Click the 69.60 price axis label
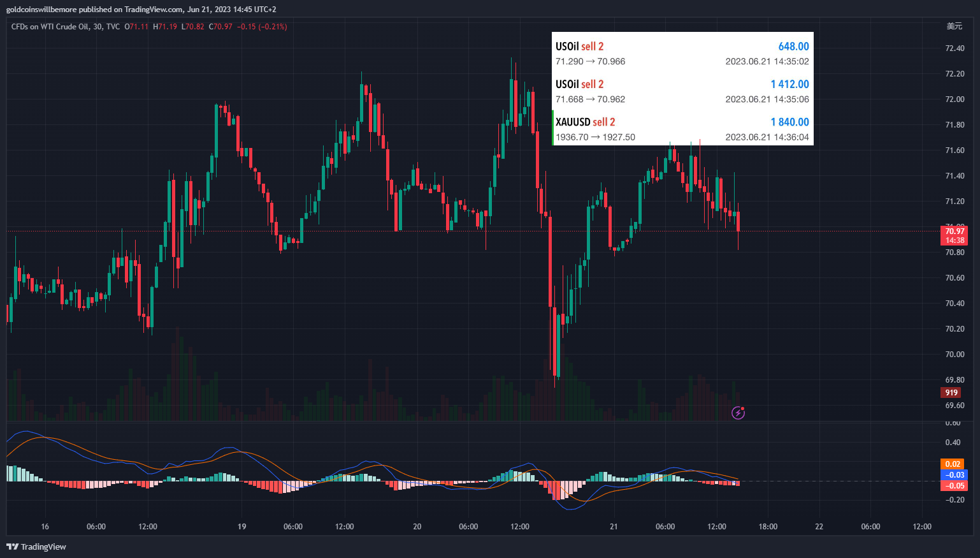The width and height of the screenshot is (980, 558). [955, 406]
